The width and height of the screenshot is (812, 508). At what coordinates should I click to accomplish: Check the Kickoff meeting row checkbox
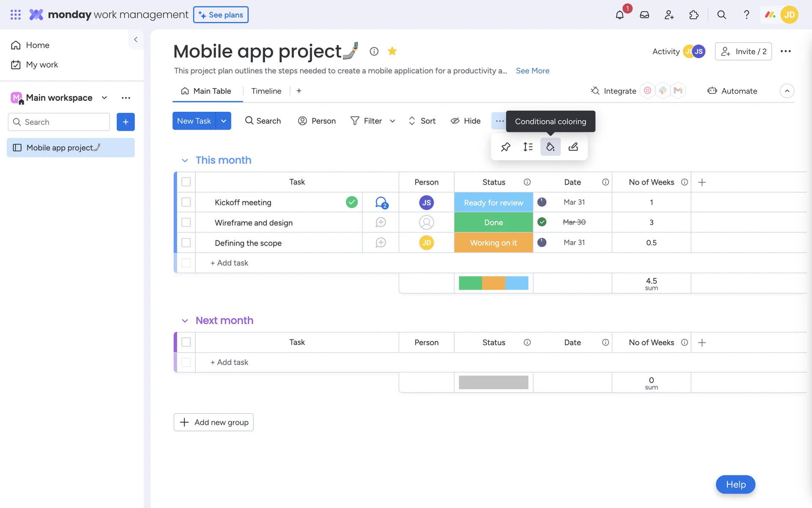[186, 202]
